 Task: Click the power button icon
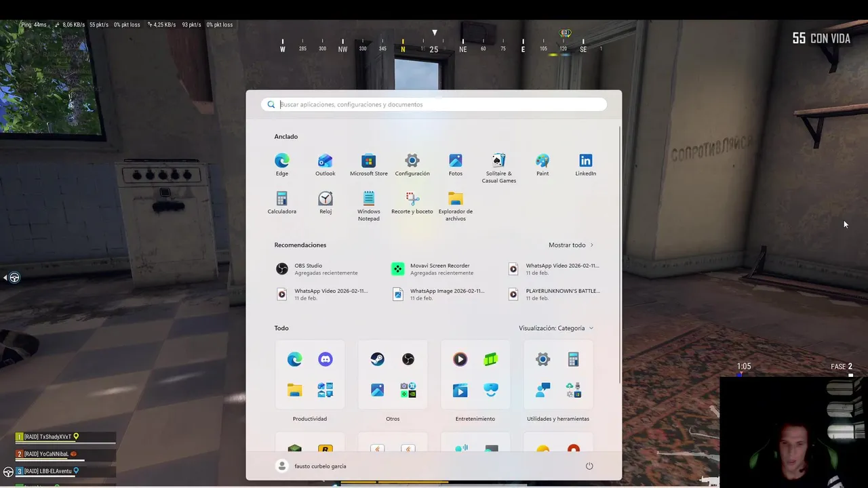point(589,466)
